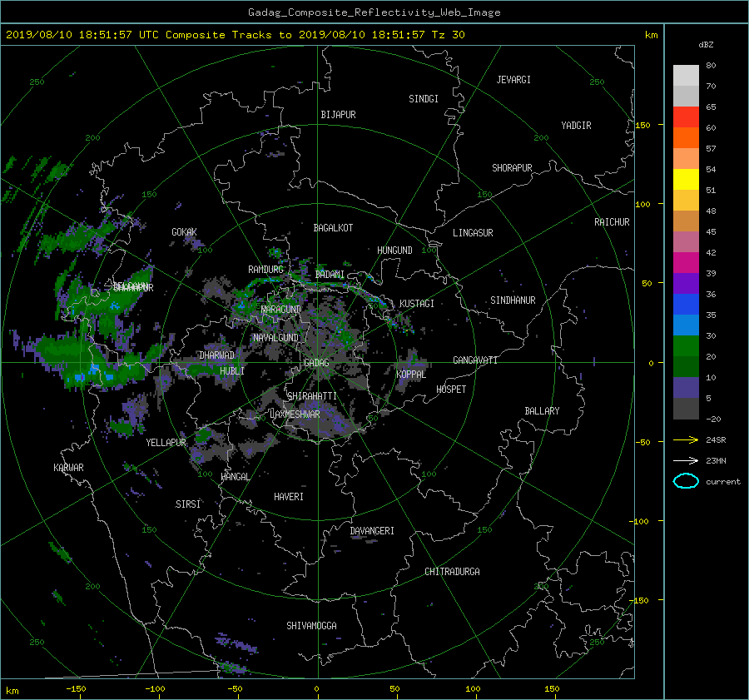Click the NARAGUND city label
This screenshot has width=749, height=700.
point(281,310)
